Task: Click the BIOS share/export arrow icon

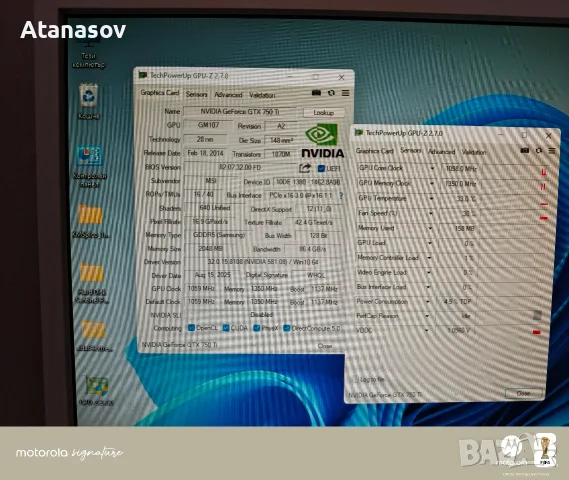Action: [305, 168]
